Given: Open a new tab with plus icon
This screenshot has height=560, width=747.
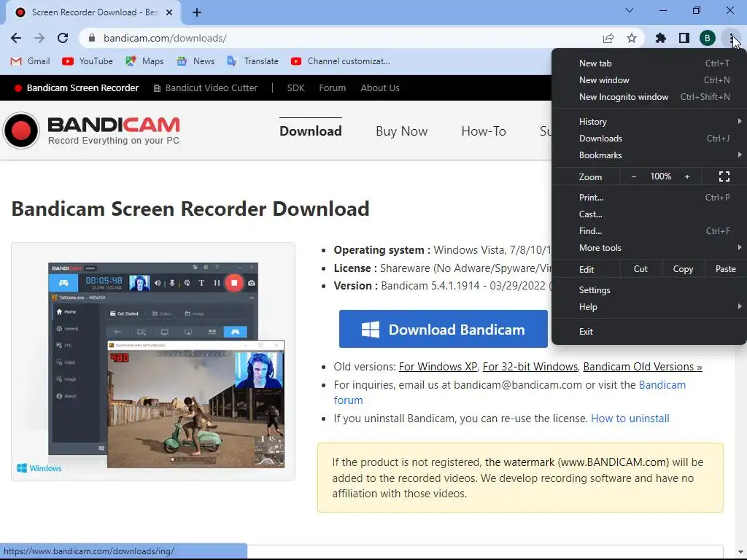Looking at the screenshot, I should 197,12.
